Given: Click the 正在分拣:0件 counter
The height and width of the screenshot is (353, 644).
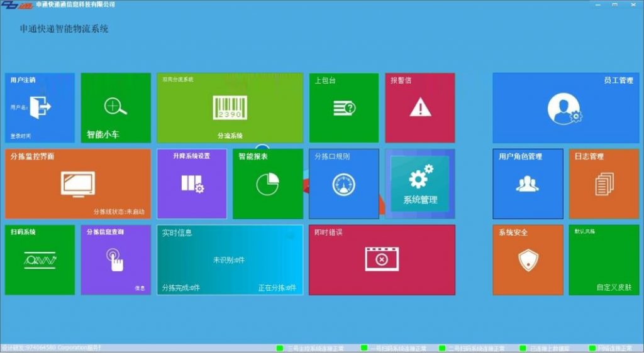Looking at the screenshot, I should pyautogui.click(x=277, y=288).
